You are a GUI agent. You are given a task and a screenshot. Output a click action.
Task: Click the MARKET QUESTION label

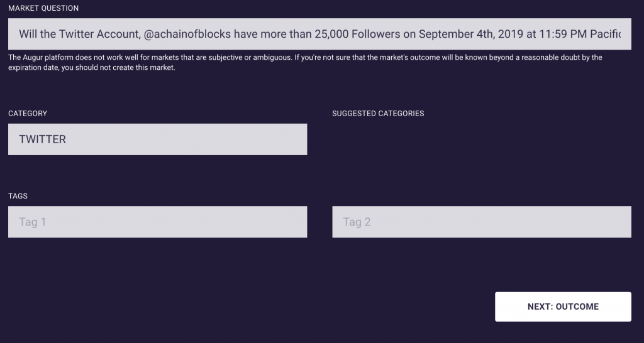[43, 8]
